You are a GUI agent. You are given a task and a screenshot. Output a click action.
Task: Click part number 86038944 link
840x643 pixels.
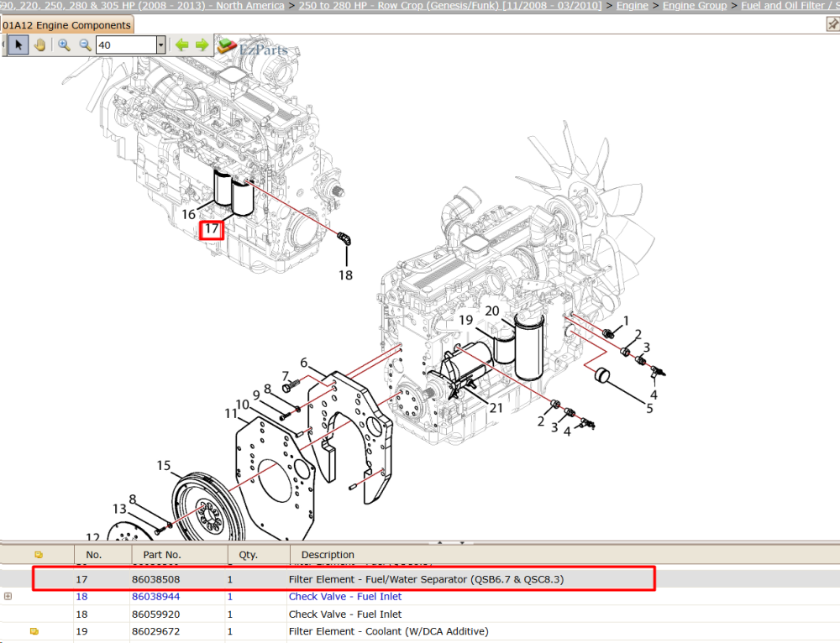click(156, 597)
